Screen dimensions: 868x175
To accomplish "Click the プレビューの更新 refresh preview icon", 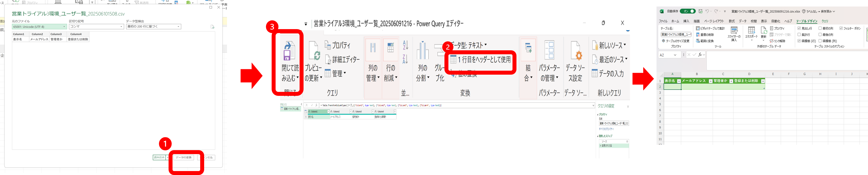I will click(x=313, y=51).
